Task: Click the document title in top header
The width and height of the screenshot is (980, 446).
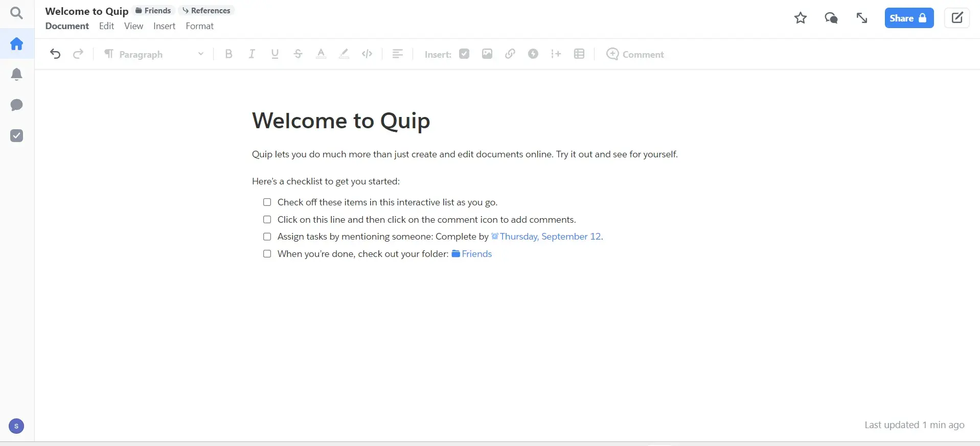Action: tap(87, 11)
